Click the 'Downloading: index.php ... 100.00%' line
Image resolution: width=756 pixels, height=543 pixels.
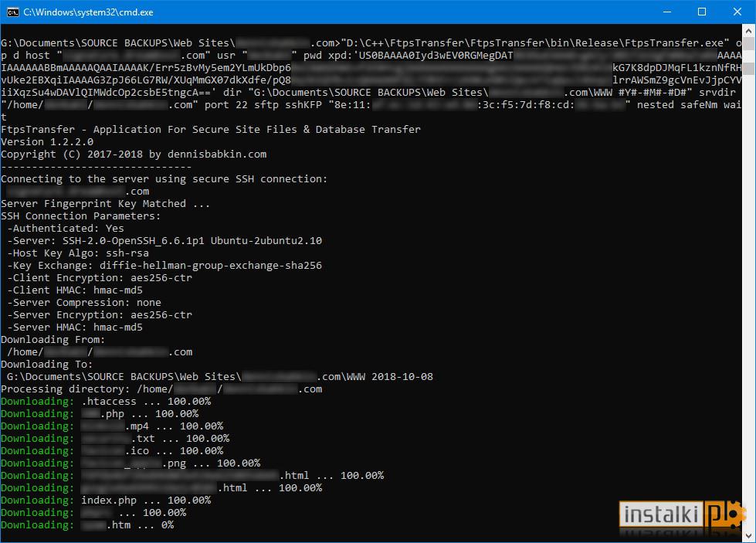click(x=106, y=500)
